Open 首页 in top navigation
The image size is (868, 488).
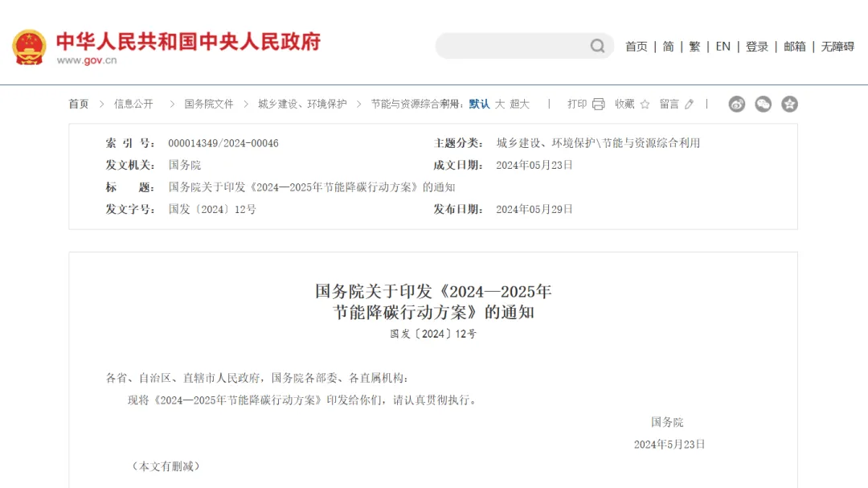tap(636, 47)
